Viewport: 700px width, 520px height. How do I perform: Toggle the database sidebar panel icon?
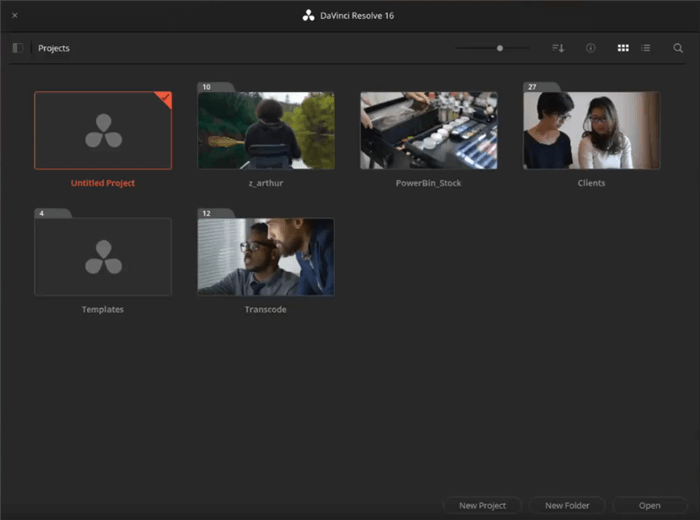(x=17, y=48)
